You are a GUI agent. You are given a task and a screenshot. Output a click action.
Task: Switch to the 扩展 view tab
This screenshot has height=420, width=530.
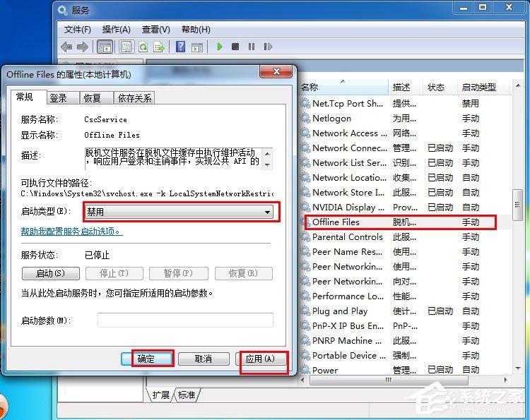point(161,395)
